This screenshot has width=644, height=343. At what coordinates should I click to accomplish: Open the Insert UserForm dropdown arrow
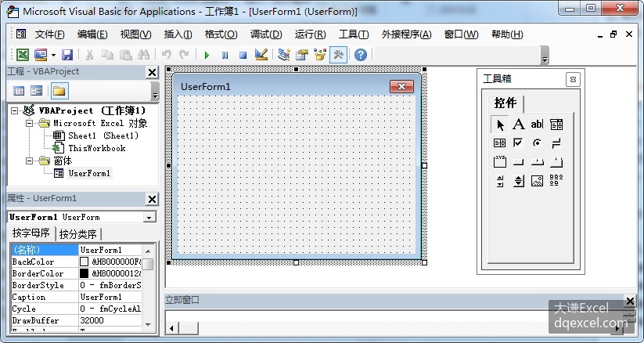click(x=53, y=55)
